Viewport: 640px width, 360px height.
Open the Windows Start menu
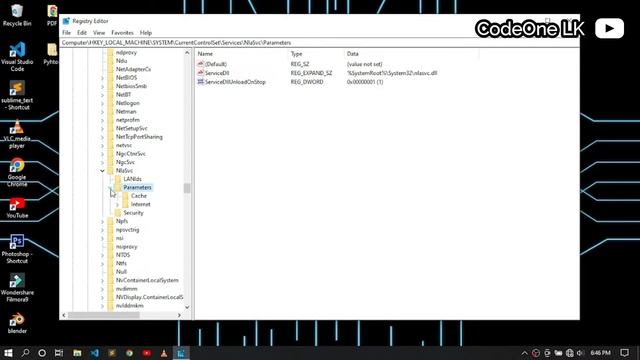tap(8, 353)
